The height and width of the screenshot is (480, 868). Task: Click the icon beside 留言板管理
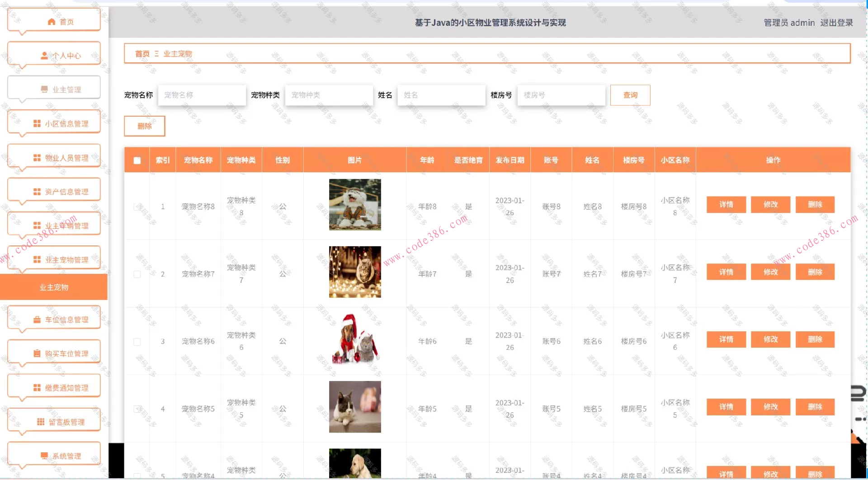(x=41, y=422)
